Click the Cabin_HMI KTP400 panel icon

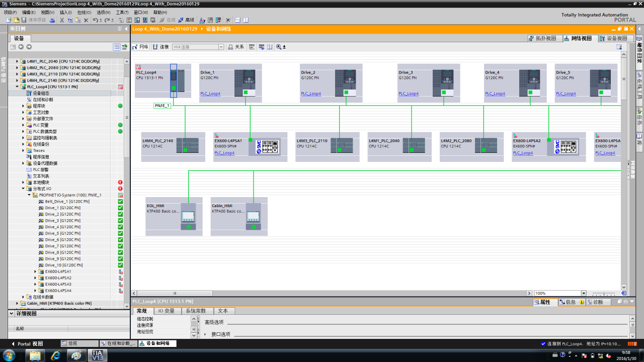pos(253,217)
